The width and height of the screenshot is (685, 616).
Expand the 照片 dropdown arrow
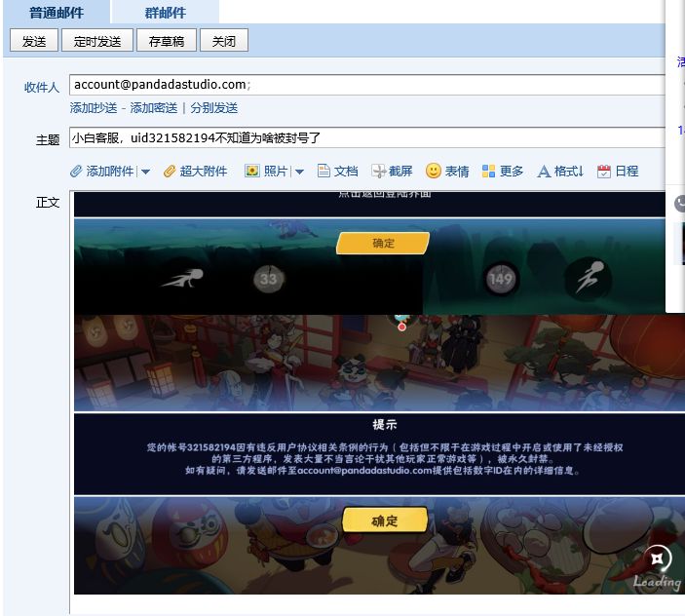pos(299,172)
